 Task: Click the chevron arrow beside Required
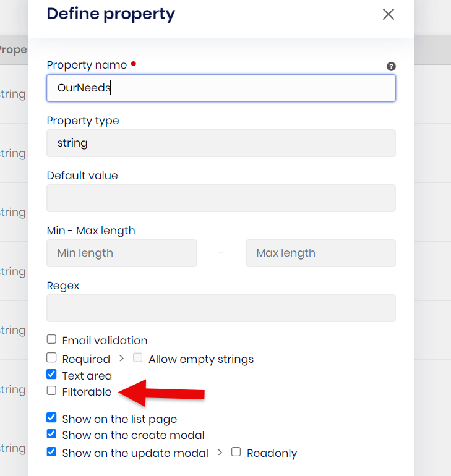pyautogui.click(x=122, y=359)
